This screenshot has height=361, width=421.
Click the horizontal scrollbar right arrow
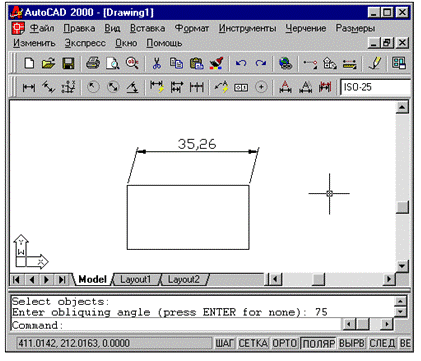coord(389,279)
